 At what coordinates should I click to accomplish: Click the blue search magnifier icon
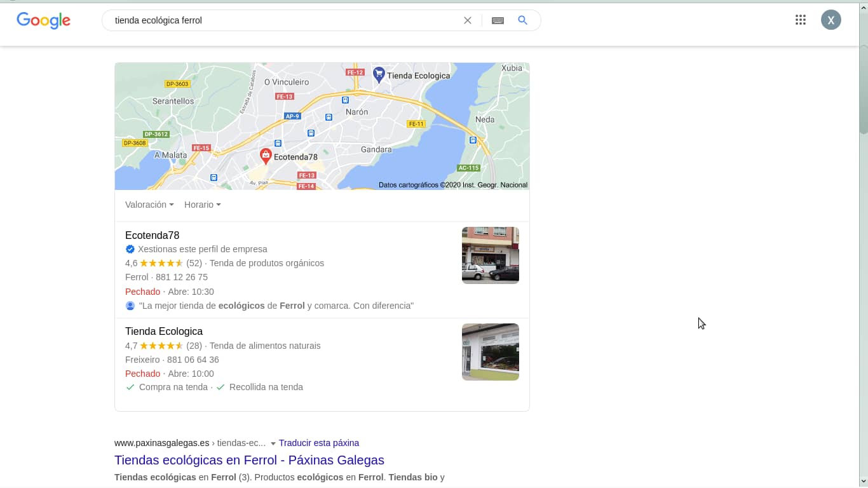[522, 20]
